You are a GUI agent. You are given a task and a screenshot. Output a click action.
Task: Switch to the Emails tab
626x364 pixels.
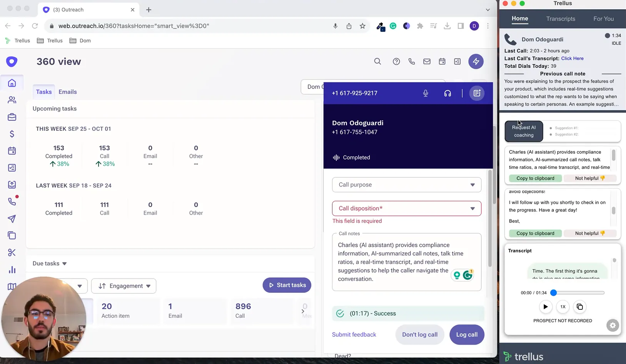68,92
